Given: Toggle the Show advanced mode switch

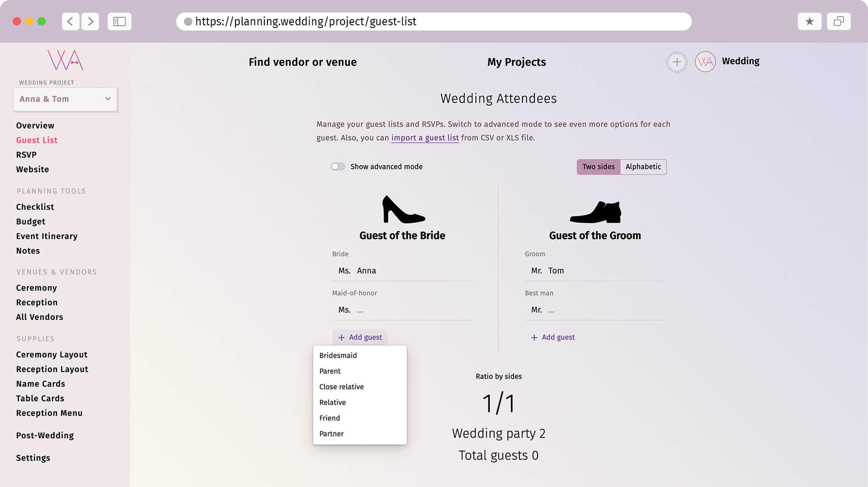Looking at the screenshot, I should [x=338, y=166].
